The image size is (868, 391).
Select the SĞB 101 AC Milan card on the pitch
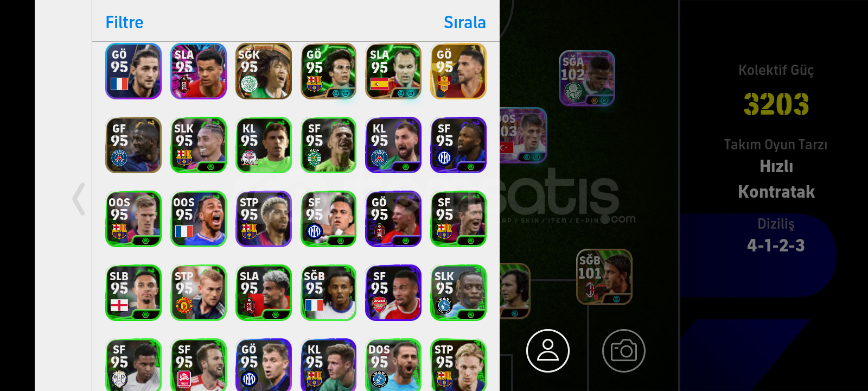604,277
